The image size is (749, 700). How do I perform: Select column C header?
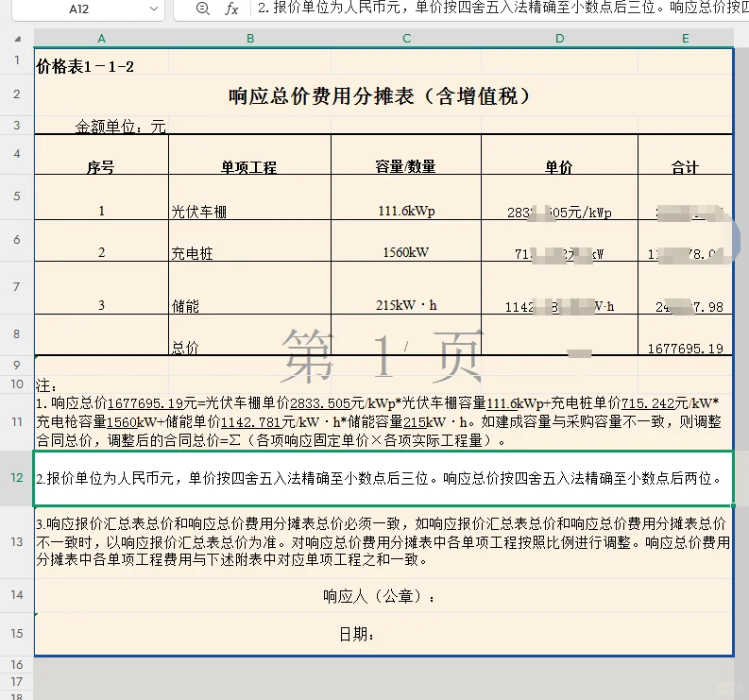tap(406, 39)
